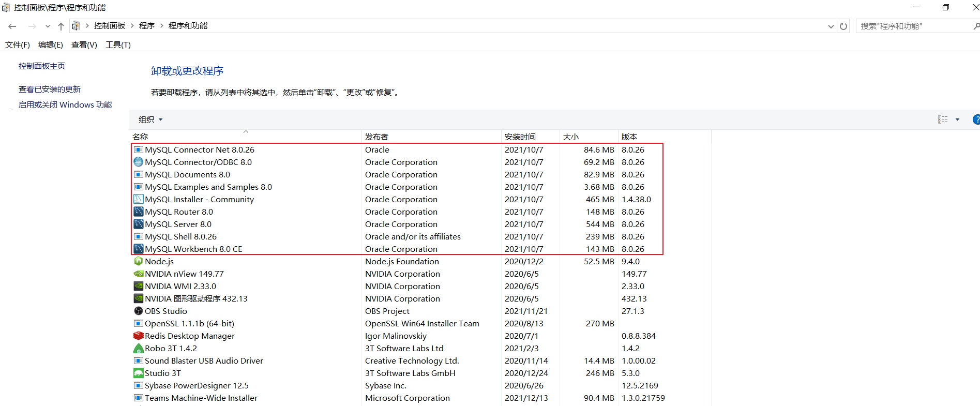Open the 组织 dropdown
This screenshot has width=980, height=406.
150,119
